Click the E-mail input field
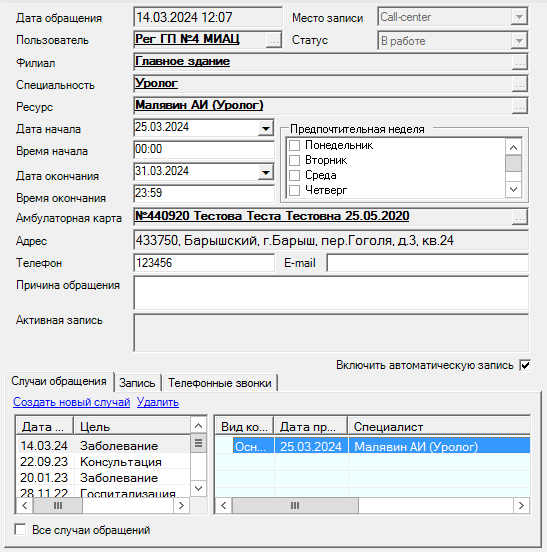 [427, 263]
